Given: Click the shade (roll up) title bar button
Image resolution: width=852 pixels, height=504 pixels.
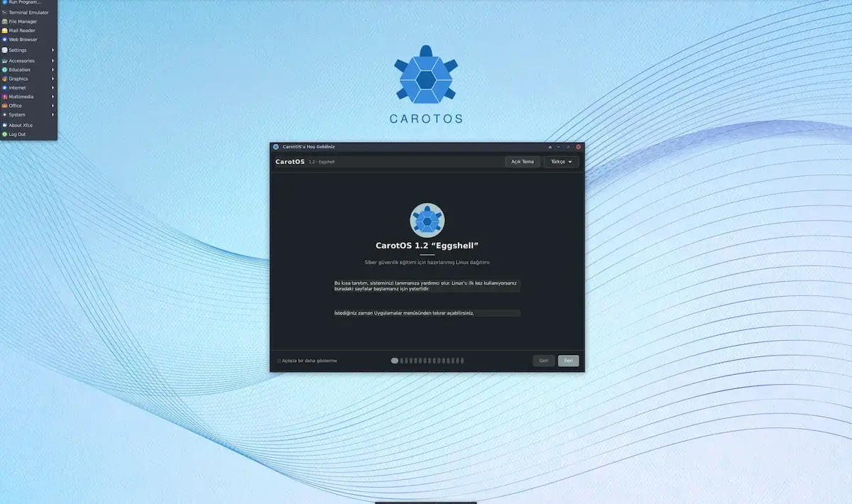Looking at the screenshot, I should 549,147.
